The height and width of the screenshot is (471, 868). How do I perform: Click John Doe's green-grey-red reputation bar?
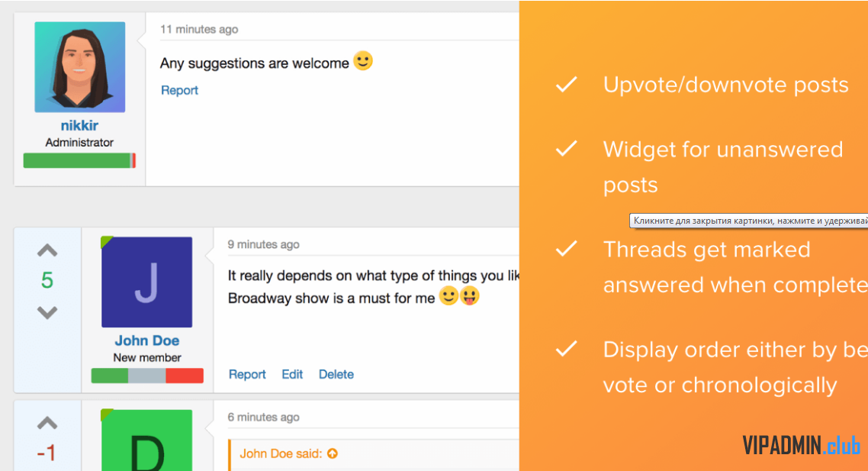[147, 376]
